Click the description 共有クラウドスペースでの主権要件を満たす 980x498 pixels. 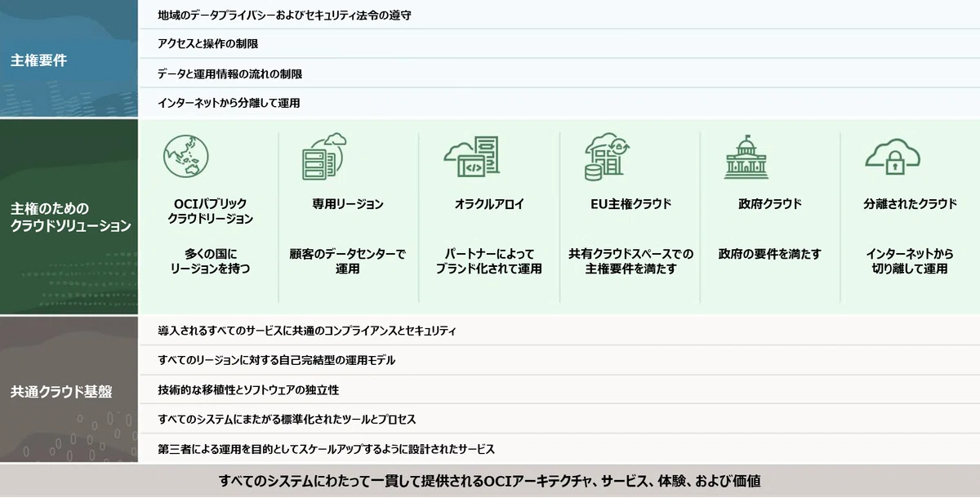point(630,261)
